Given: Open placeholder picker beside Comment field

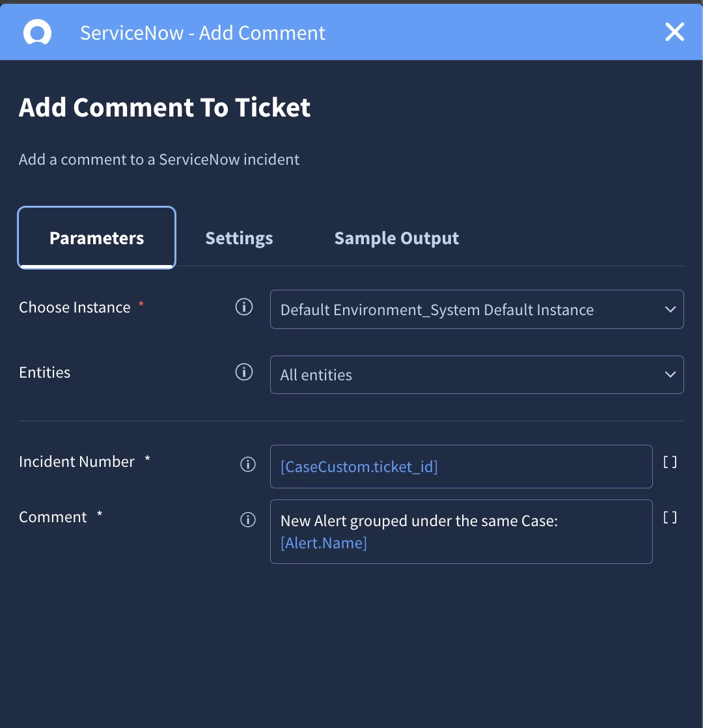Looking at the screenshot, I should [x=670, y=517].
